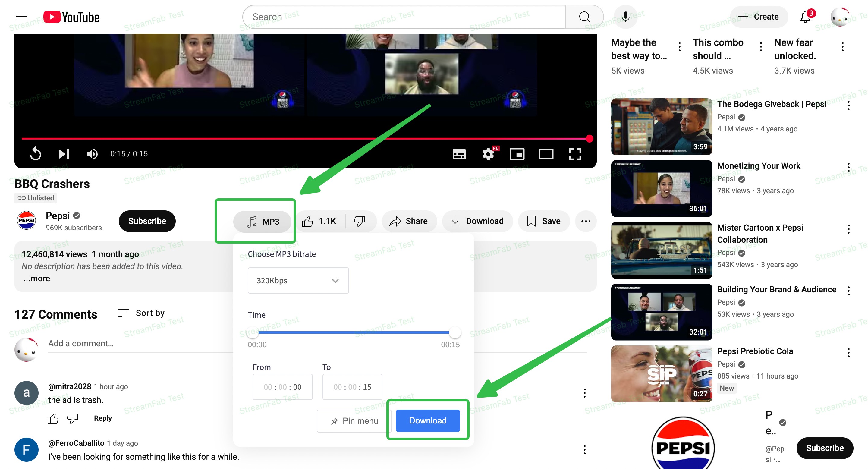Pin the MP3 menu
Image resolution: width=868 pixels, height=469 pixels.
[354, 421]
